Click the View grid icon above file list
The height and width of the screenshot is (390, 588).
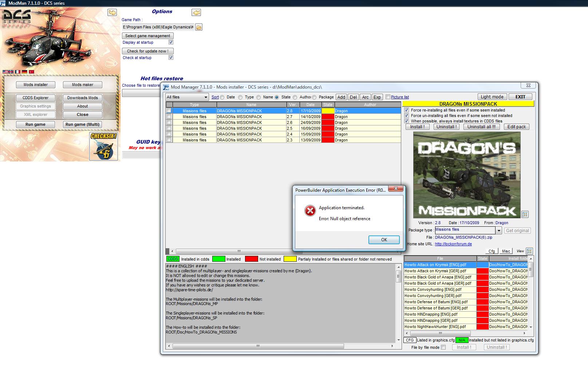[529, 251]
